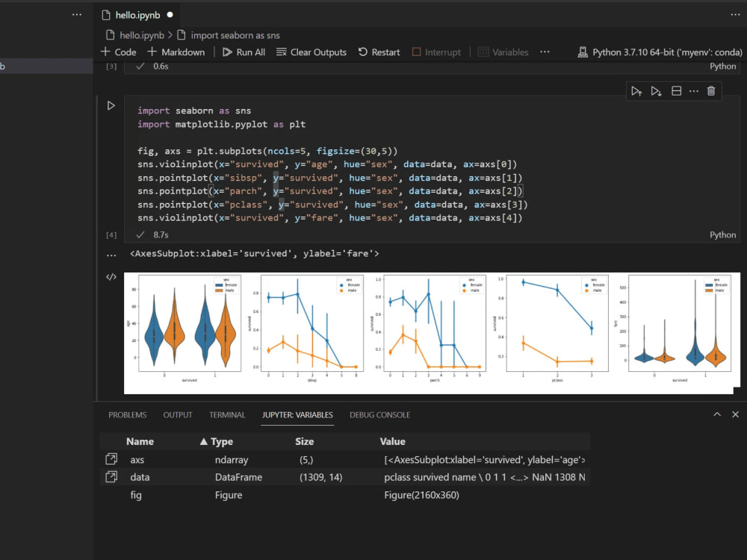Open notebook toolbar more actions ellipsis
The width and height of the screenshot is (747, 560).
coord(545,52)
